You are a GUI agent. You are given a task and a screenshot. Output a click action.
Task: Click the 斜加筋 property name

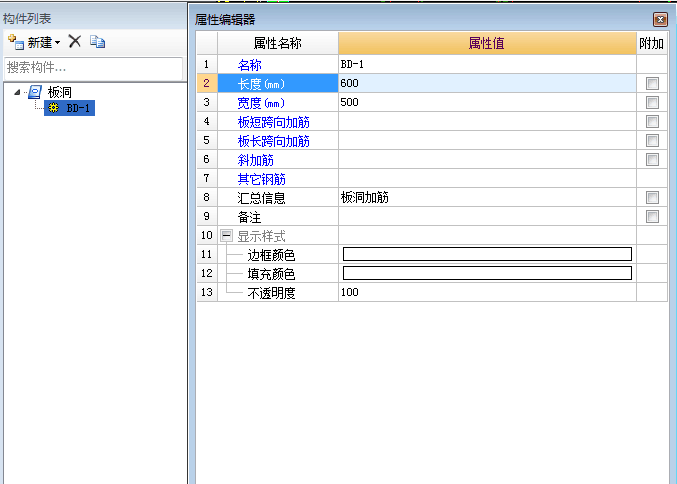(256, 160)
